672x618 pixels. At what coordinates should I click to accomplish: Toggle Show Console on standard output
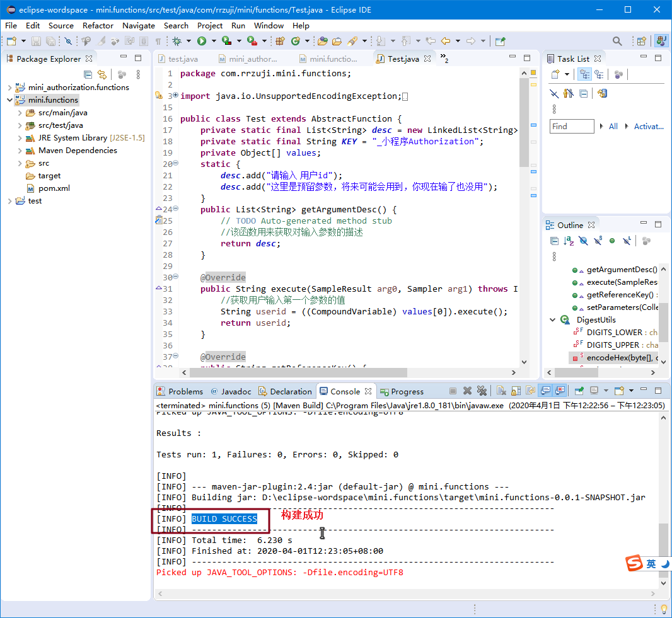pos(545,391)
